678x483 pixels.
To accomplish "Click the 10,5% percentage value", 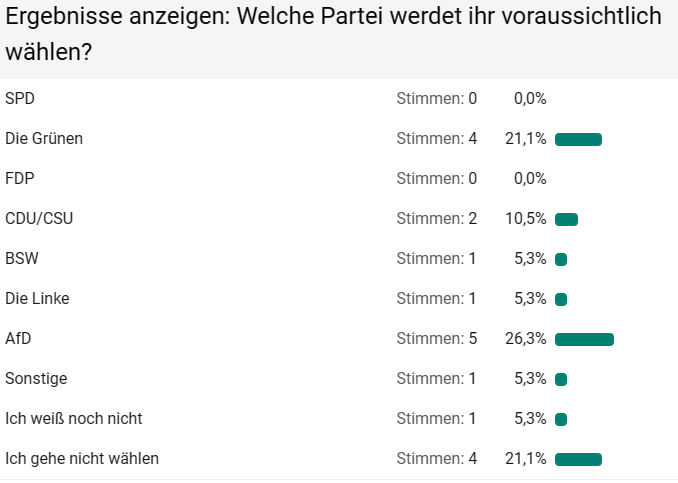I will pyautogui.click(x=525, y=218).
